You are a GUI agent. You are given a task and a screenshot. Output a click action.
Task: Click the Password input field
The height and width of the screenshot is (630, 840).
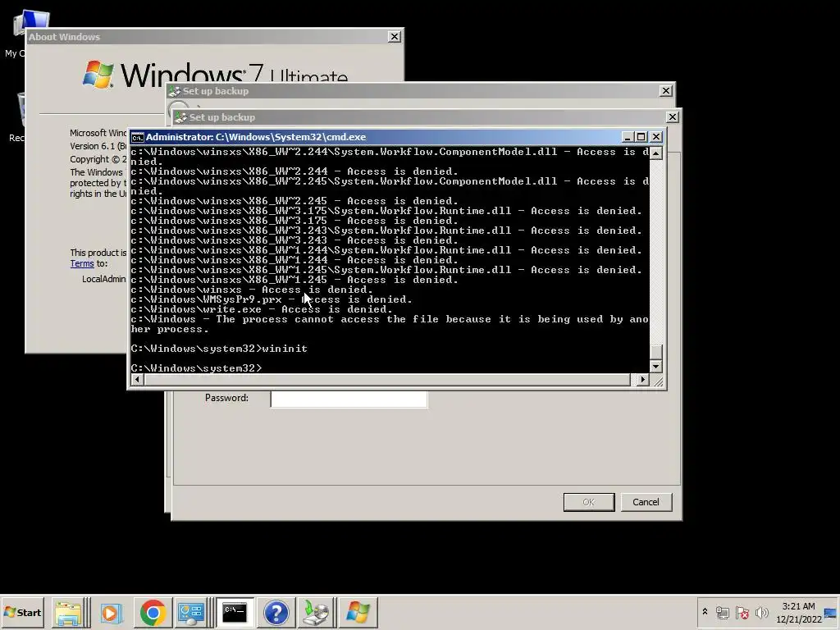[349, 399]
